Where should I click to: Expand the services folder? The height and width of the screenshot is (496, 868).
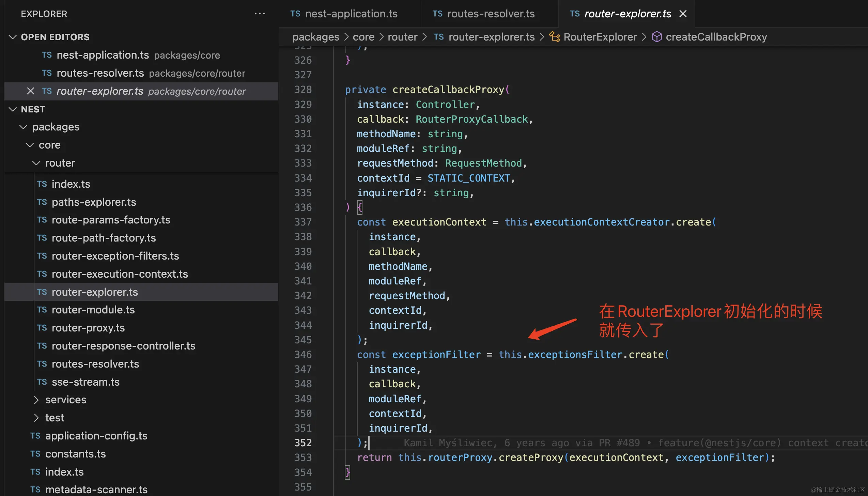point(36,400)
